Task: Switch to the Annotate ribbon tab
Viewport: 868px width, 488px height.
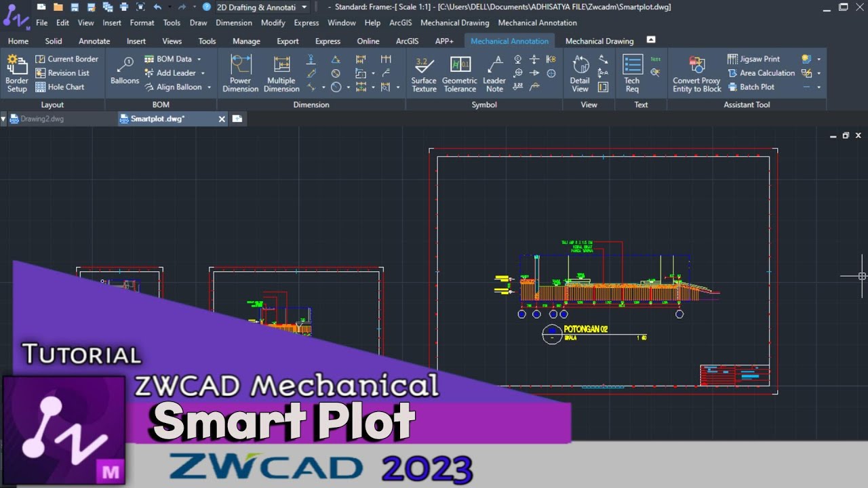Action: point(94,41)
